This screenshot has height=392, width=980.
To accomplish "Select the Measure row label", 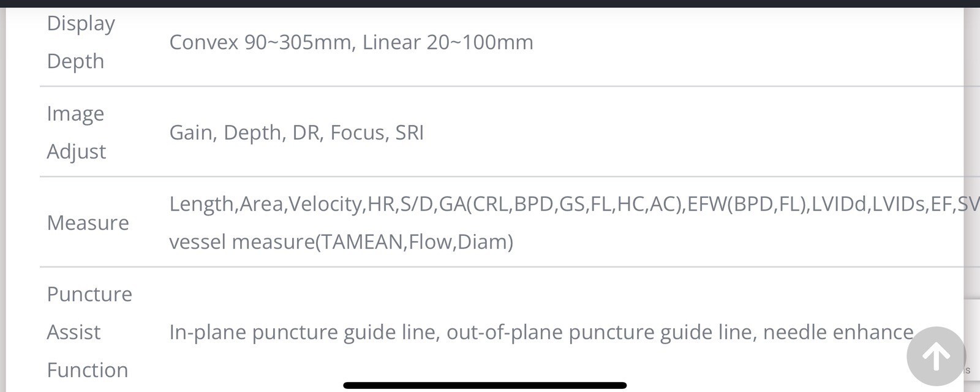I will pos(88,223).
